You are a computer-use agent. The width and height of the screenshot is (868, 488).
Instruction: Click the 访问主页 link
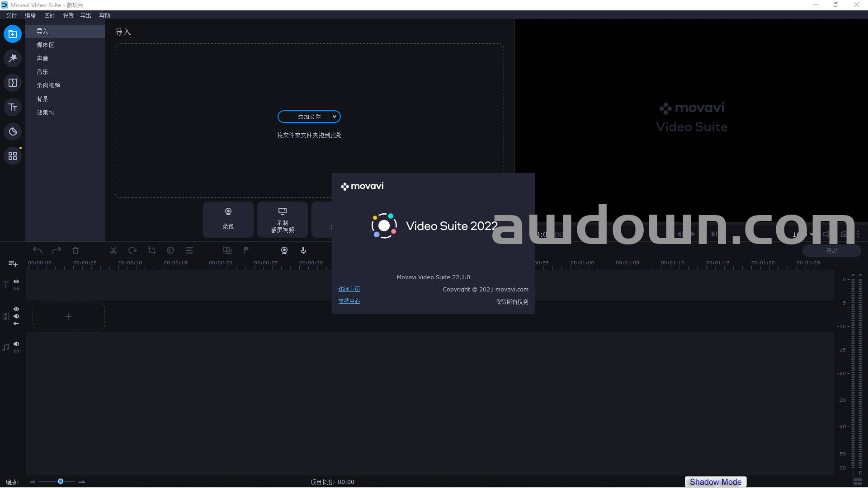349,289
